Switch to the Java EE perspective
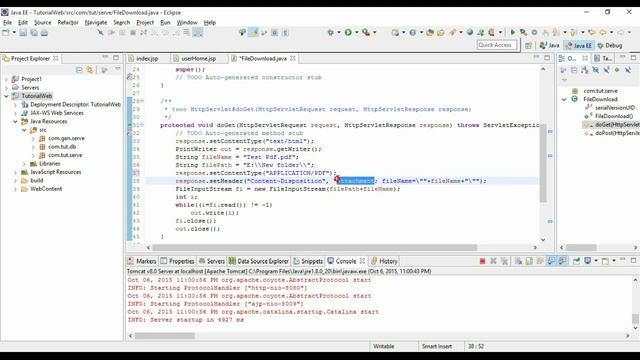 coord(579,45)
